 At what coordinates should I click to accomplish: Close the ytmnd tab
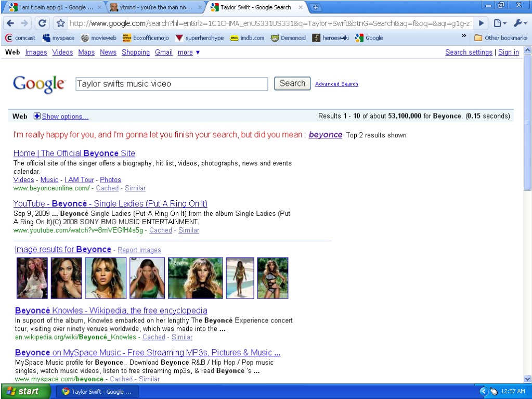[200, 7]
